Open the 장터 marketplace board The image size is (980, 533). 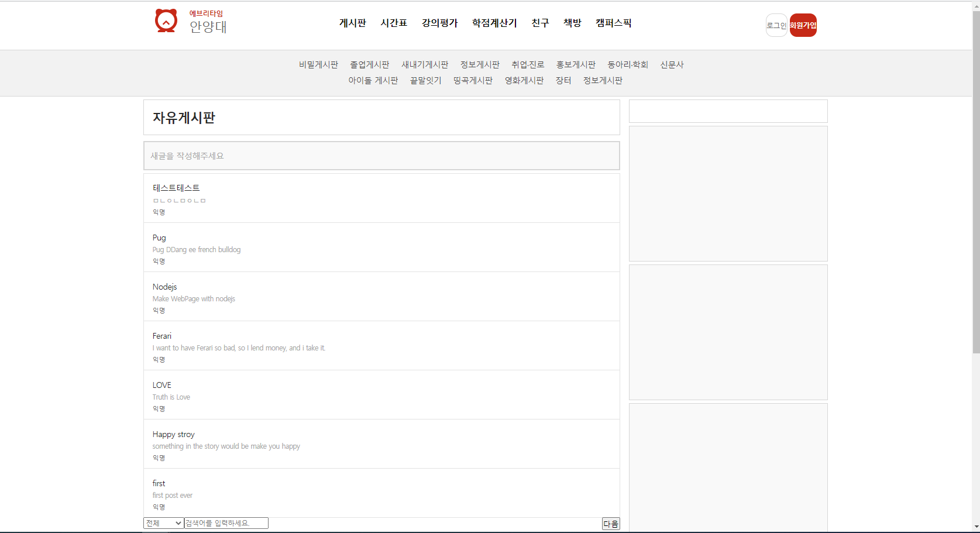[563, 80]
